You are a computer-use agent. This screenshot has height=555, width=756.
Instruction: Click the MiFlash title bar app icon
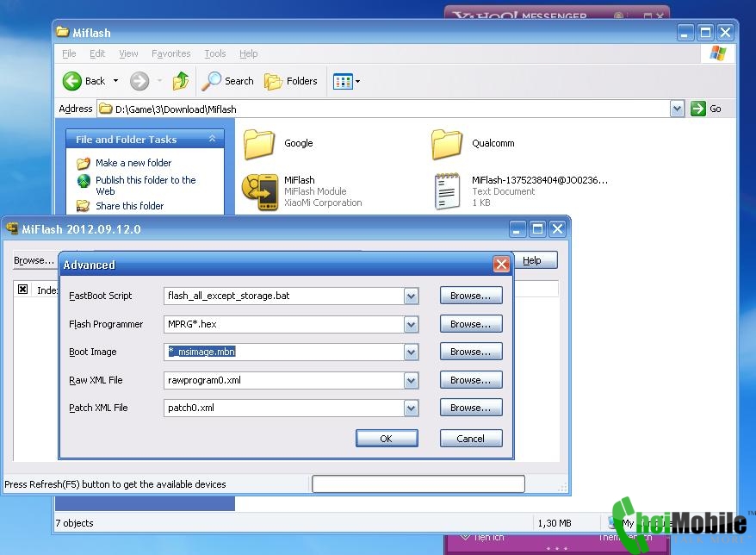11,228
